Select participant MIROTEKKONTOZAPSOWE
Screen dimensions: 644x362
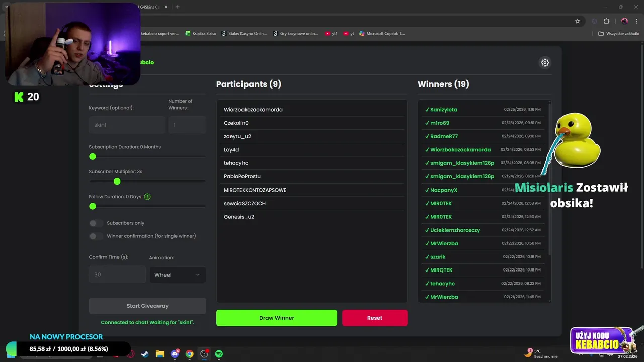click(x=312, y=190)
